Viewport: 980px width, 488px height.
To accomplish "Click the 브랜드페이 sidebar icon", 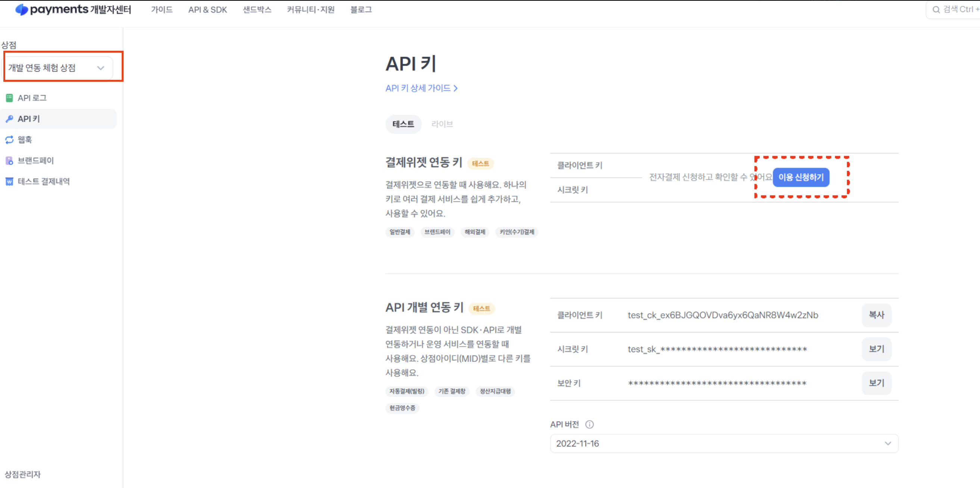I will pos(9,161).
